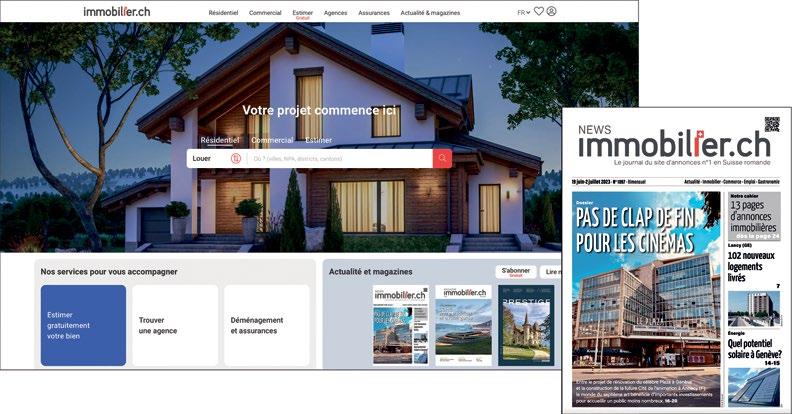Viewport: 797px width, 414px height.
Task: Click 102 nouveaux logements livrés headline
Action: pyautogui.click(x=751, y=267)
